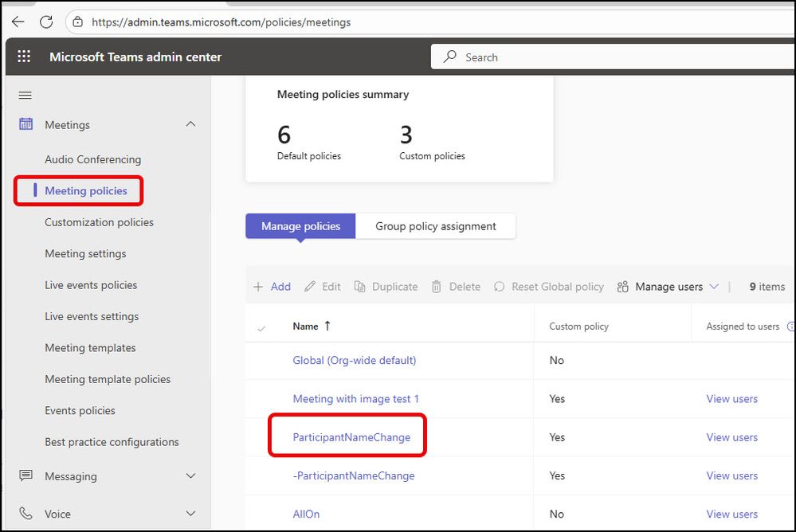Click the Voice phone icon

[x=25, y=513]
